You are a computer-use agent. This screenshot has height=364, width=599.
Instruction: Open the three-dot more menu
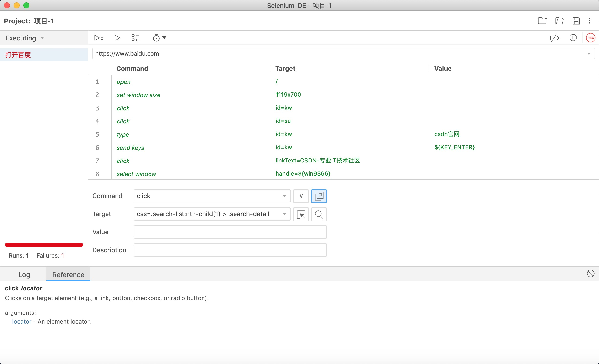tap(590, 21)
